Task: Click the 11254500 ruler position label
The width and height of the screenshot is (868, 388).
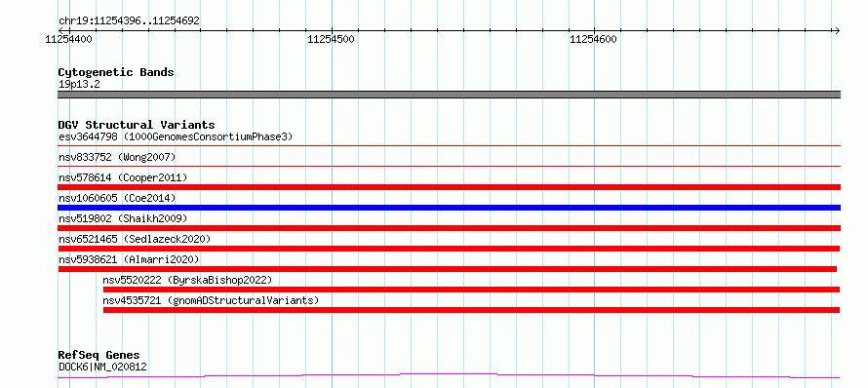Action: click(331, 39)
